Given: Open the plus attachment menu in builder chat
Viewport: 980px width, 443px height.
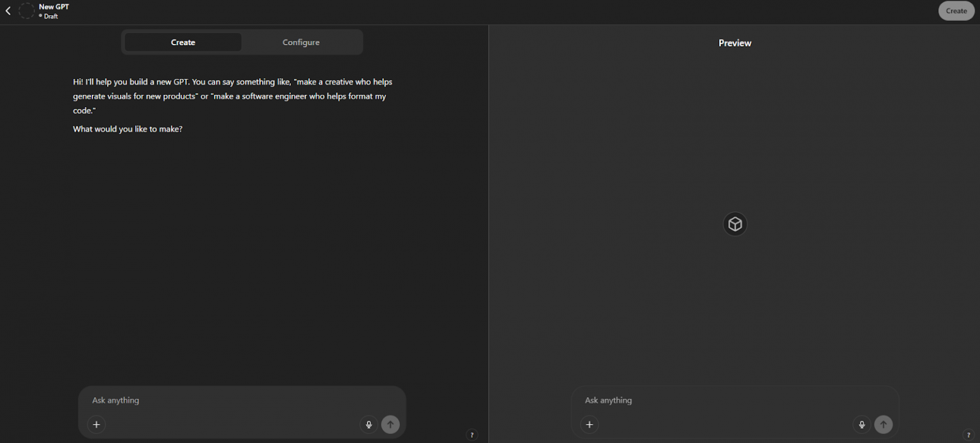Looking at the screenshot, I should (96, 425).
